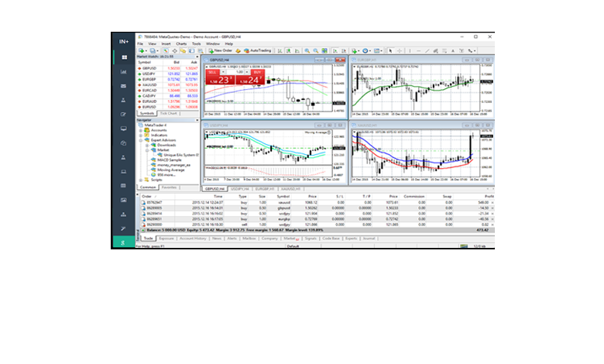Select money_manager_ea in Navigator
Image resolution: width=604 pixels, height=364 pixels.
coord(173,165)
